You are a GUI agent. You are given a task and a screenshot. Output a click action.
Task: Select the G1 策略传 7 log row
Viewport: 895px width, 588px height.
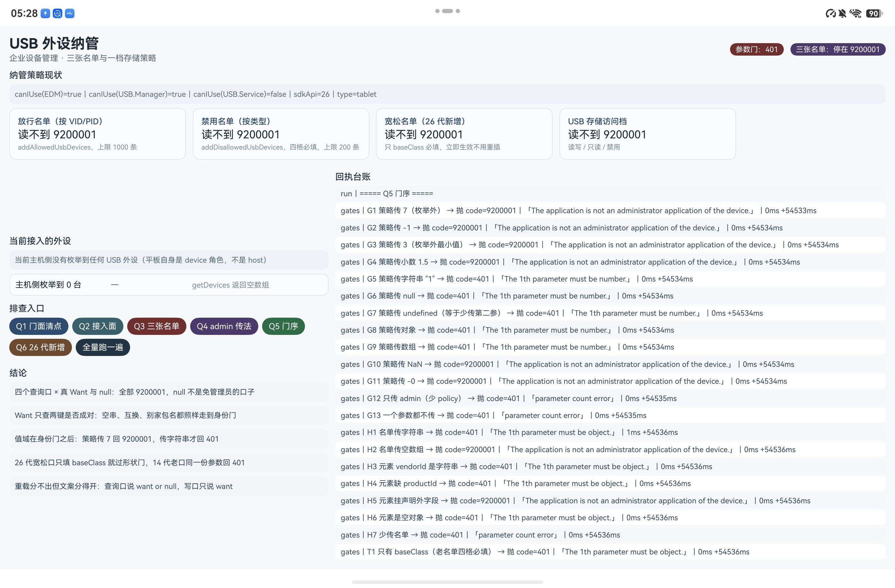610,211
